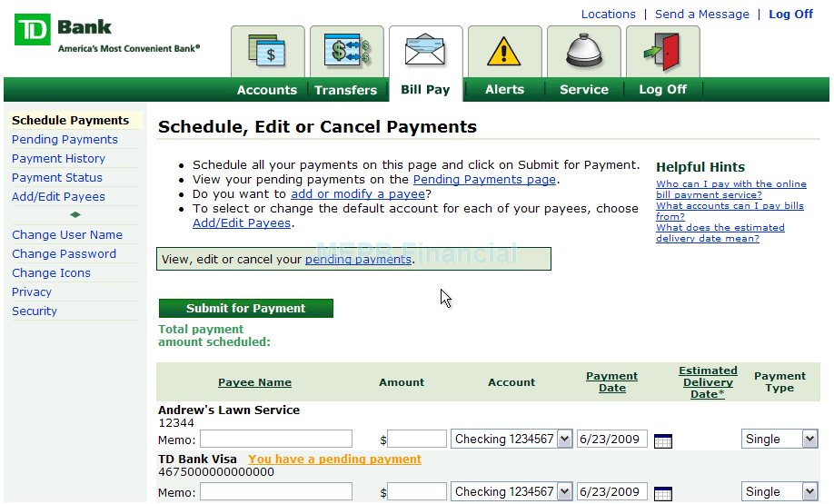Click Memo field for TD Bank Visa
Viewport: 834px width, 504px height.
[x=276, y=492]
